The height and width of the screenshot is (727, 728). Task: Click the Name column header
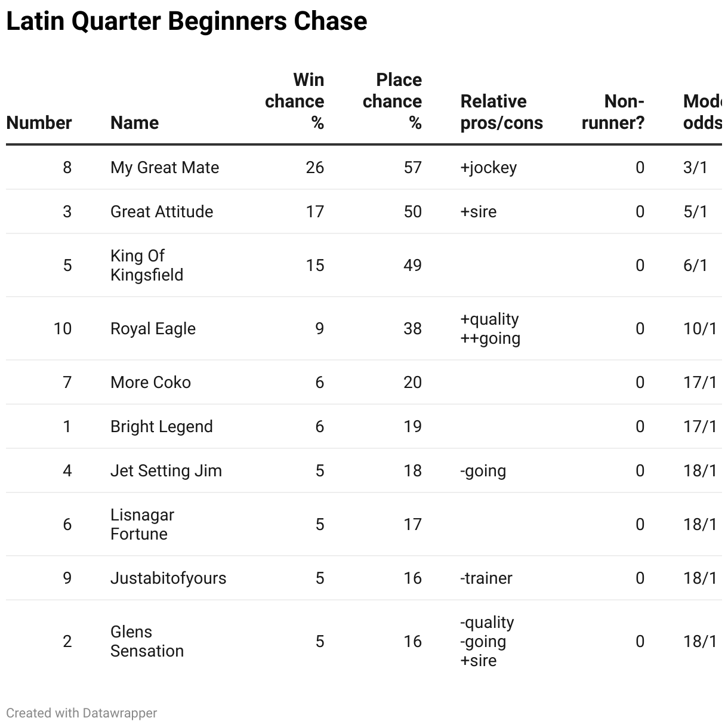tap(134, 122)
